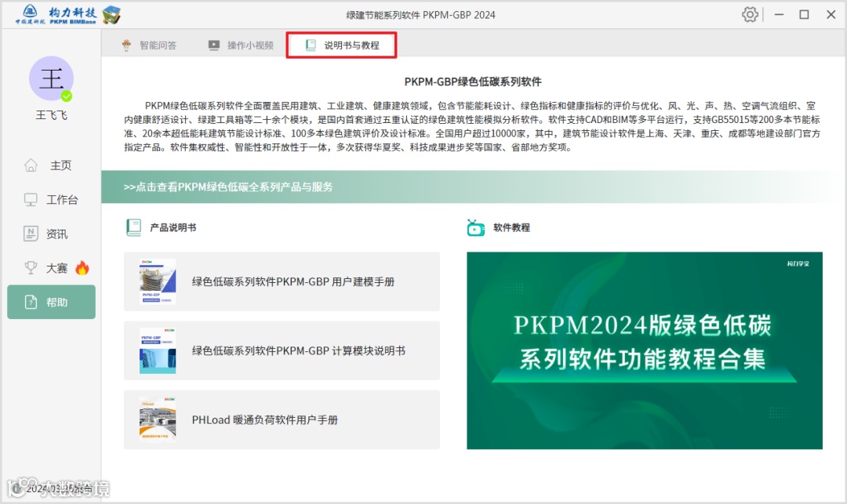This screenshot has width=847, height=504.
Task: Open 大赛 in the sidebar
Action: tap(51, 267)
